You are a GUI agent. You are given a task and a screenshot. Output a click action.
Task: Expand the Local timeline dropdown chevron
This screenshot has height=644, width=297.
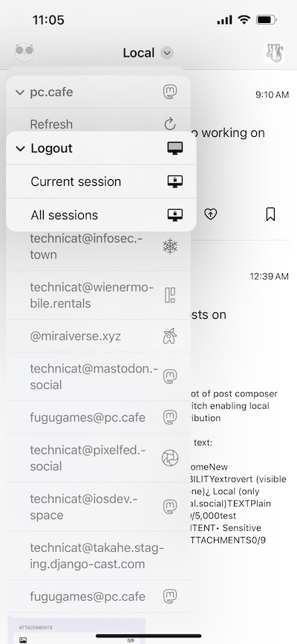coord(167,53)
